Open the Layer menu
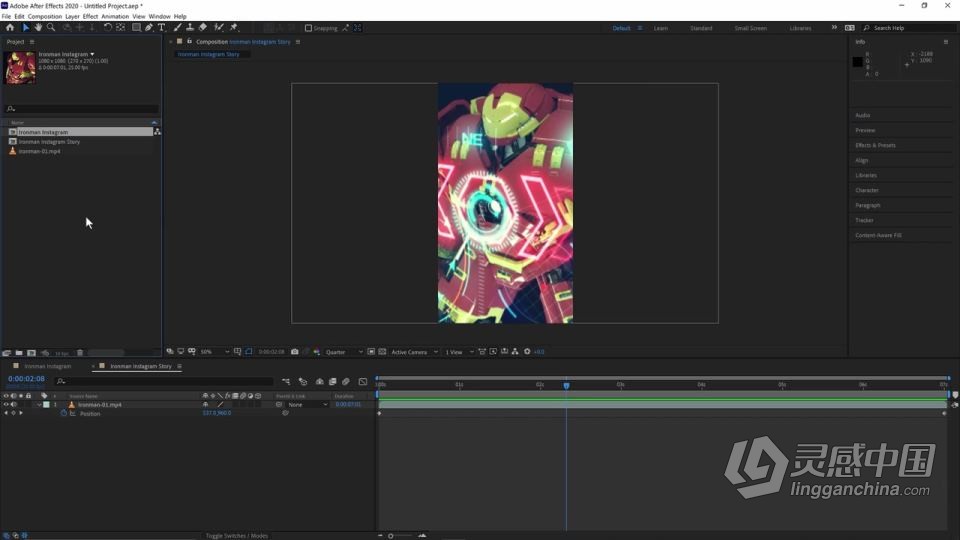This screenshot has width=960, height=540. [x=72, y=17]
